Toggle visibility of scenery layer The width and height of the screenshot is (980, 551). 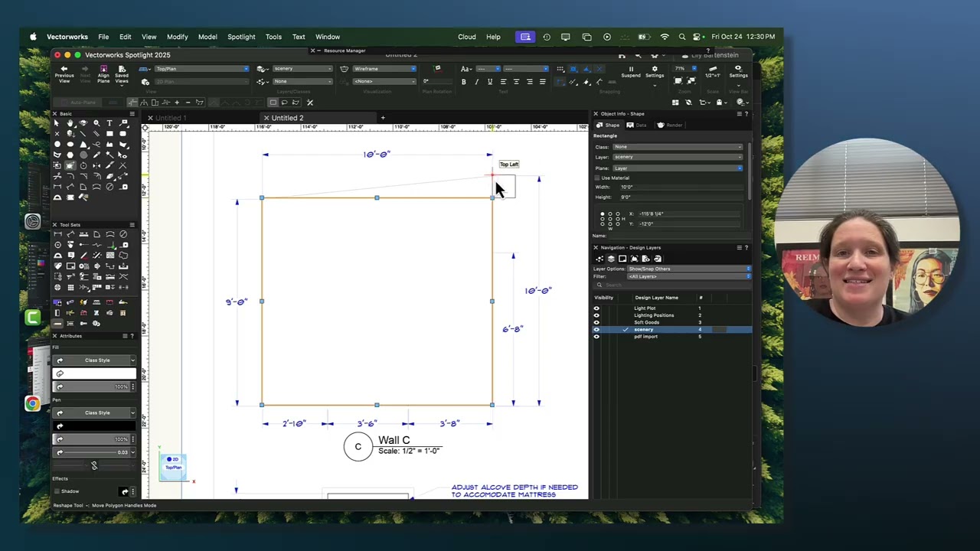tap(596, 329)
